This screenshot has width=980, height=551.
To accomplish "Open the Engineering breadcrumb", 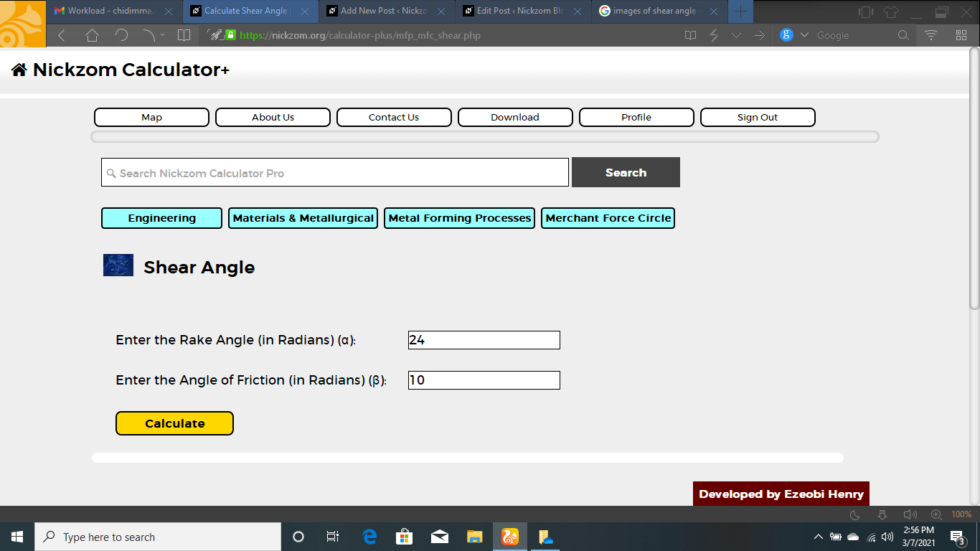I will [x=161, y=218].
